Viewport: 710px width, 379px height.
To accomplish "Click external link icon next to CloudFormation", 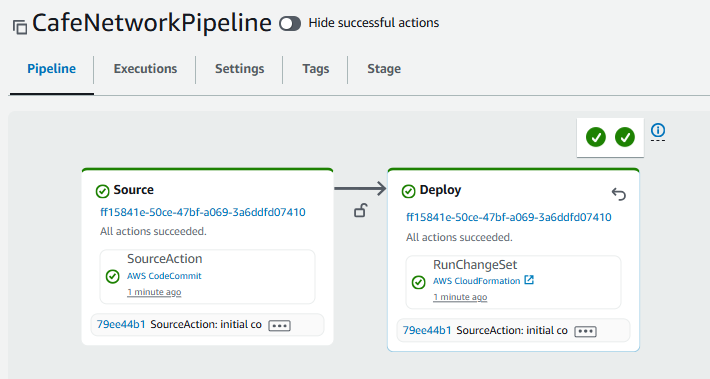I will click(529, 280).
